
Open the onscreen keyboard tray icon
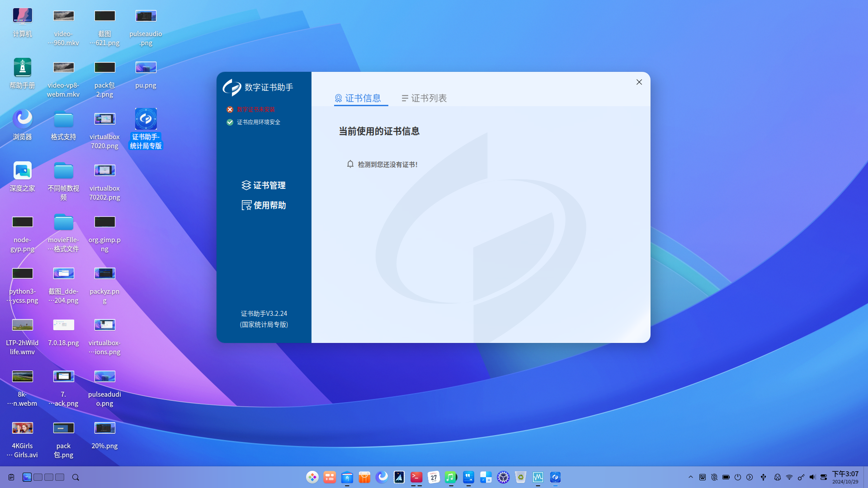pos(703,477)
